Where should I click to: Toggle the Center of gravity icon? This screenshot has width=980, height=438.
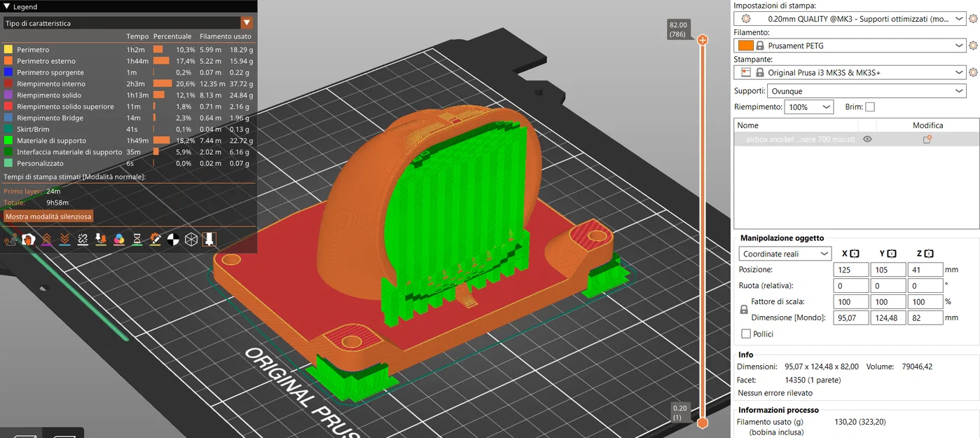tap(174, 240)
